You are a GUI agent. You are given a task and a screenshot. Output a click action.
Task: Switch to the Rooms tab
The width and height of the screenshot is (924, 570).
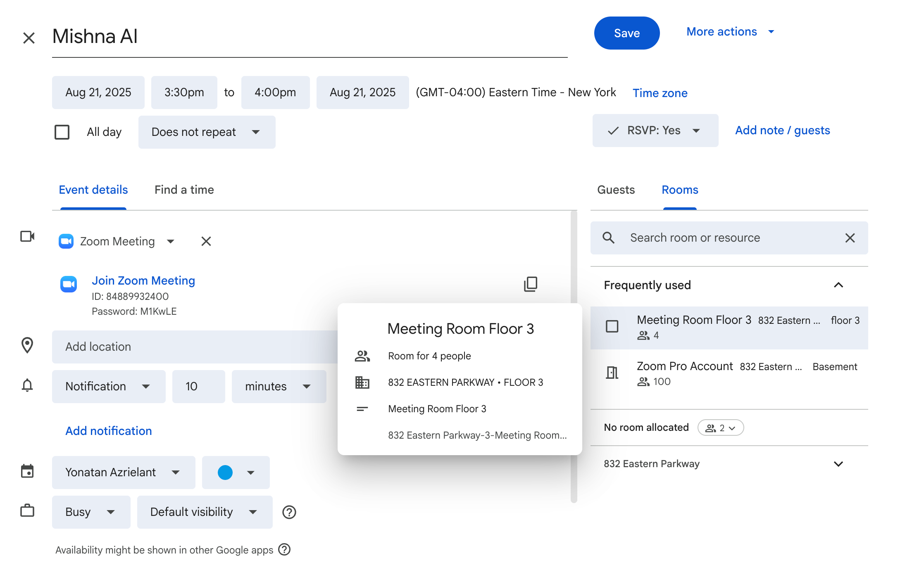(x=680, y=190)
